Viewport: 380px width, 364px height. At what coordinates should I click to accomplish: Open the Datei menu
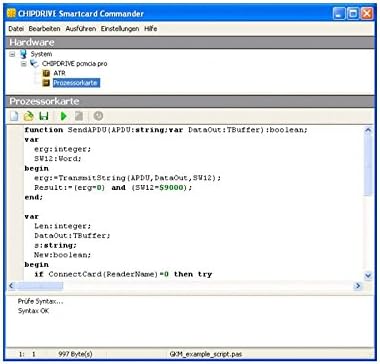click(x=16, y=29)
